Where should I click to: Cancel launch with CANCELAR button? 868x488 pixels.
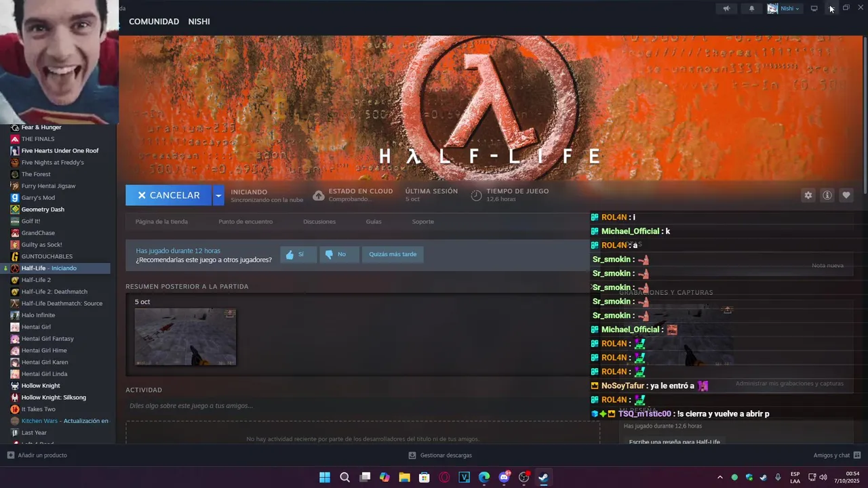(x=169, y=195)
